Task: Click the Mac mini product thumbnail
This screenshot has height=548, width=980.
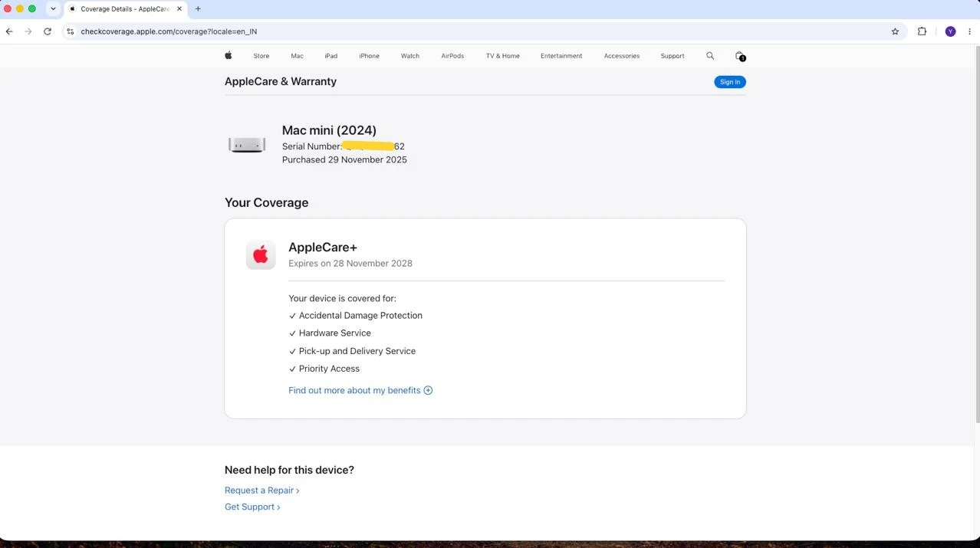Action: (247, 145)
